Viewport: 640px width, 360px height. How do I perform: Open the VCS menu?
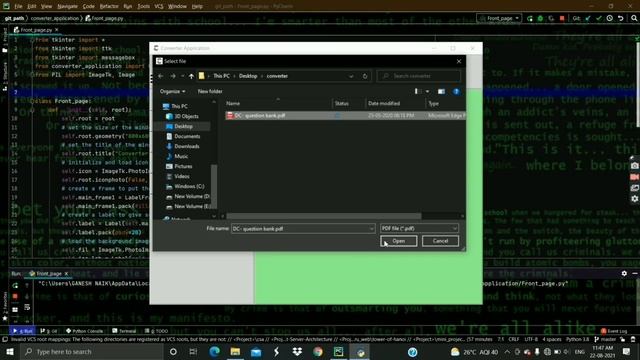coord(159,6)
